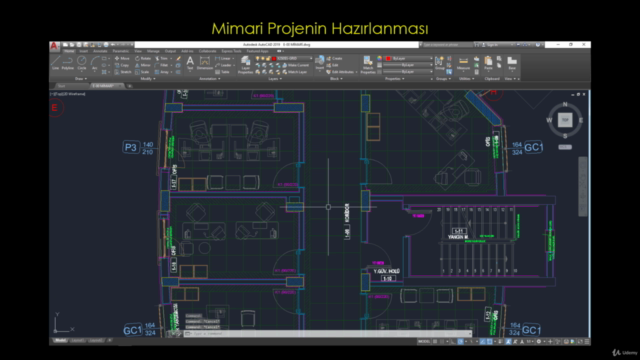Select the Line tool
The image size is (640, 360).
(x=56, y=63)
